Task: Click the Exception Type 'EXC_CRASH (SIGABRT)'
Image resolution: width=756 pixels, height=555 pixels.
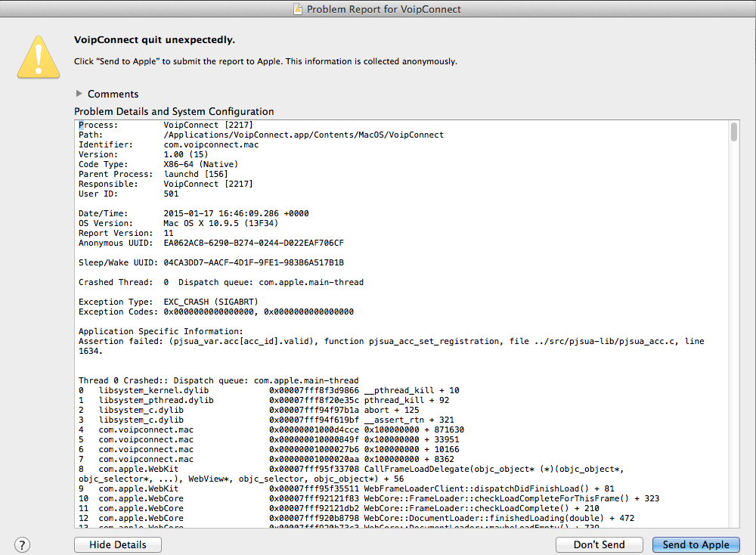Action: click(x=211, y=302)
